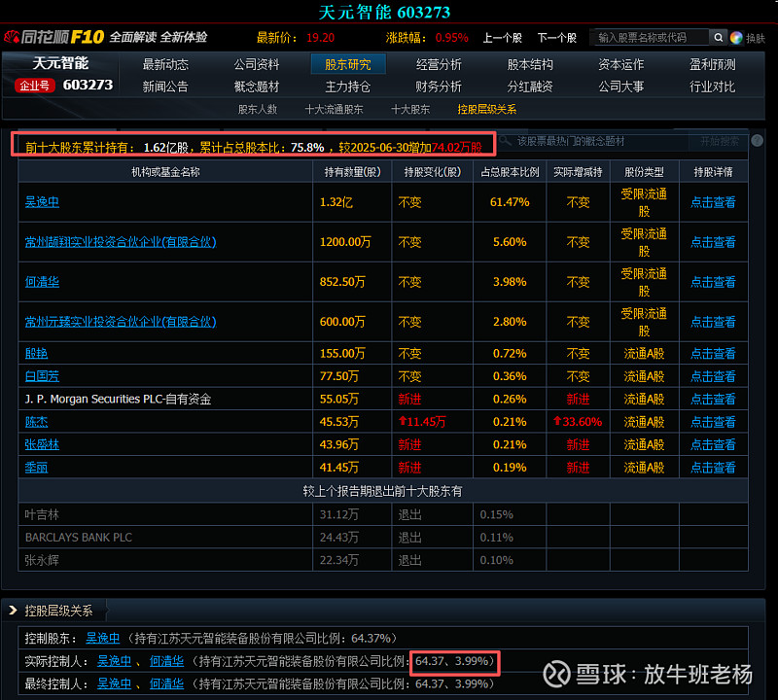Switch to 十大股东 sub-tab
Viewport: 778px width, 700px height.
pyautogui.click(x=410, y=109)
